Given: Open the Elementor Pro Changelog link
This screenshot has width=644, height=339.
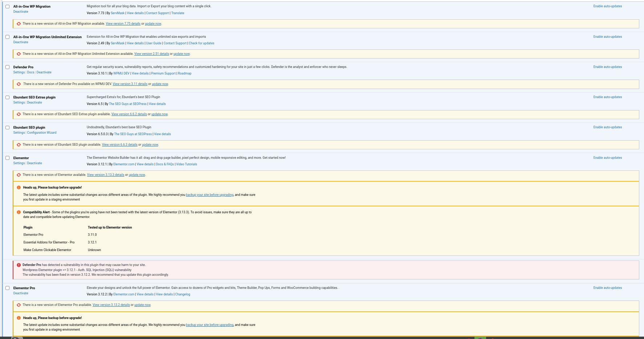Looking at the screenshot, I should [183, 294].
